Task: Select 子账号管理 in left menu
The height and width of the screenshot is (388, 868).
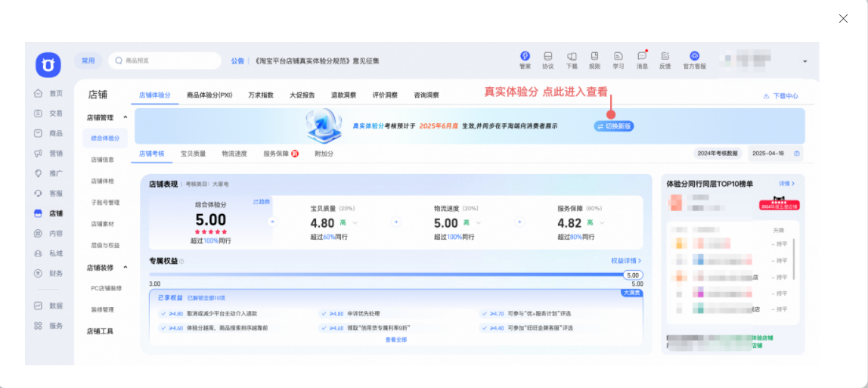Action: [x=105, y=203]
